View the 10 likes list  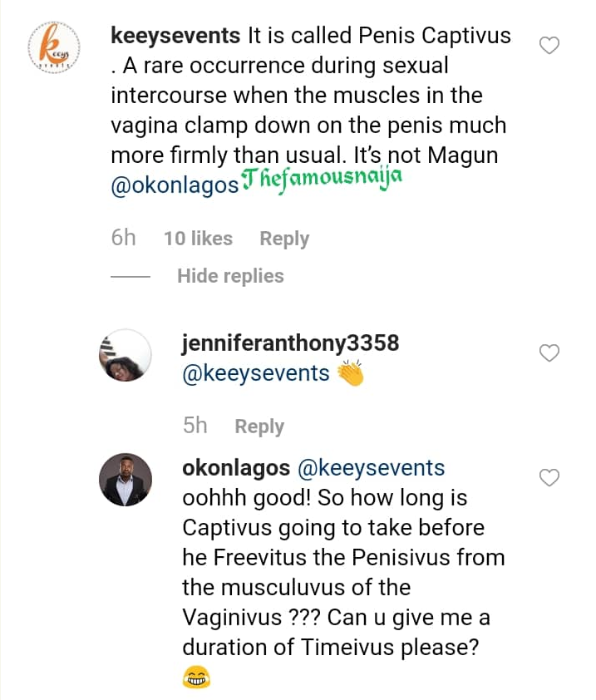(x=198, y=239)
